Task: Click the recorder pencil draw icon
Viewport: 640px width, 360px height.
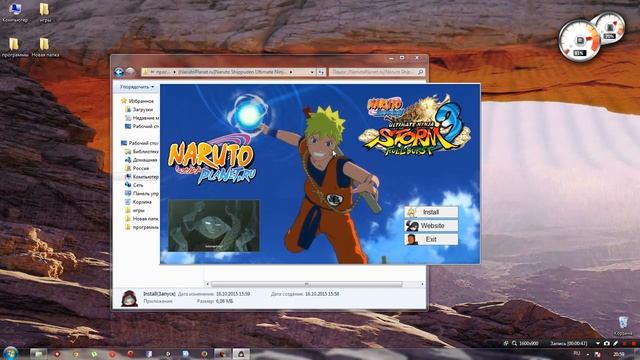Action: point(616,344)
